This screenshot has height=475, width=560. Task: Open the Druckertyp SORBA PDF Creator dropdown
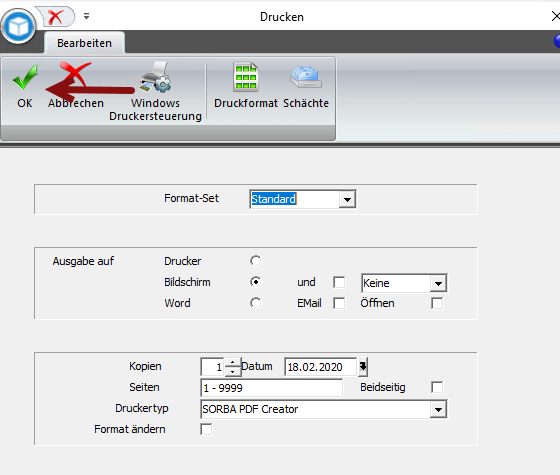(438, 409)
